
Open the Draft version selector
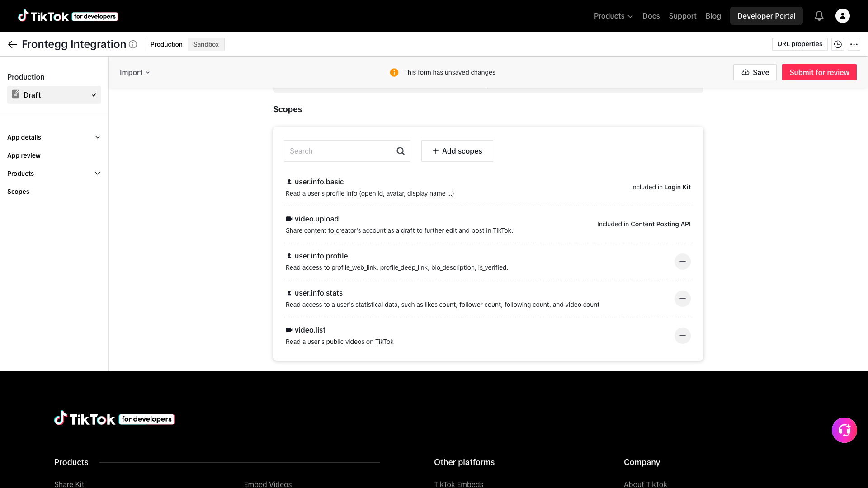54,95
